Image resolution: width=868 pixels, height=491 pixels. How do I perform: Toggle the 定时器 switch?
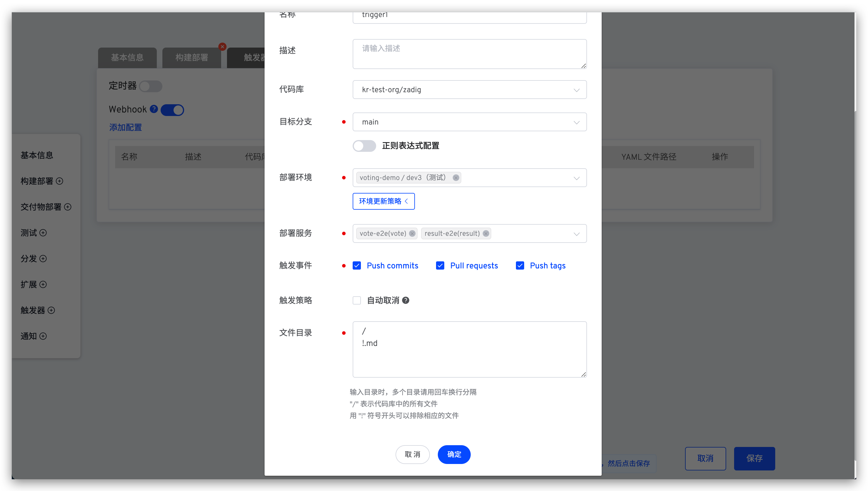(151, 86)
